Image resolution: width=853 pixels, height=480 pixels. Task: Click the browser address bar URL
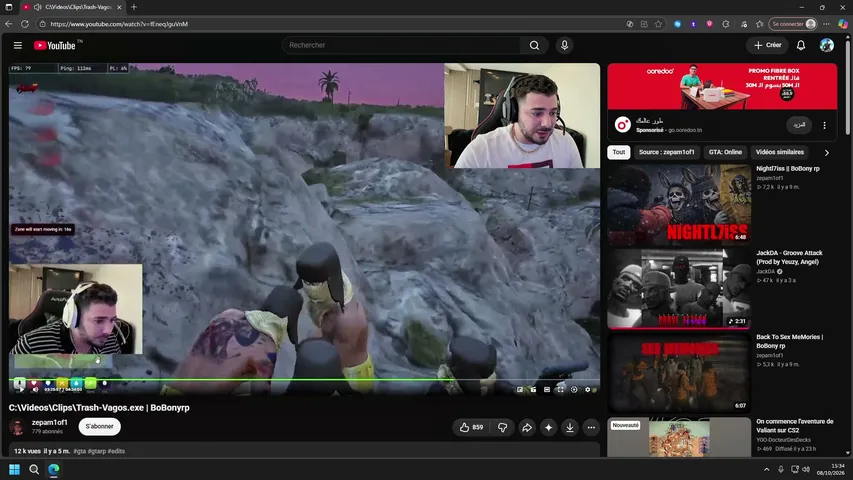(x=119, y=24)
